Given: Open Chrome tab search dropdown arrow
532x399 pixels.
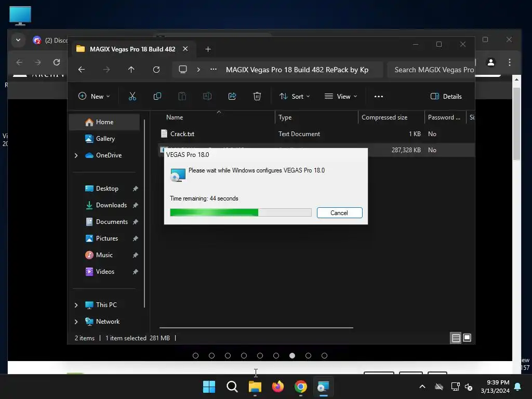Looking at the screenshot, I should point(18,40).
